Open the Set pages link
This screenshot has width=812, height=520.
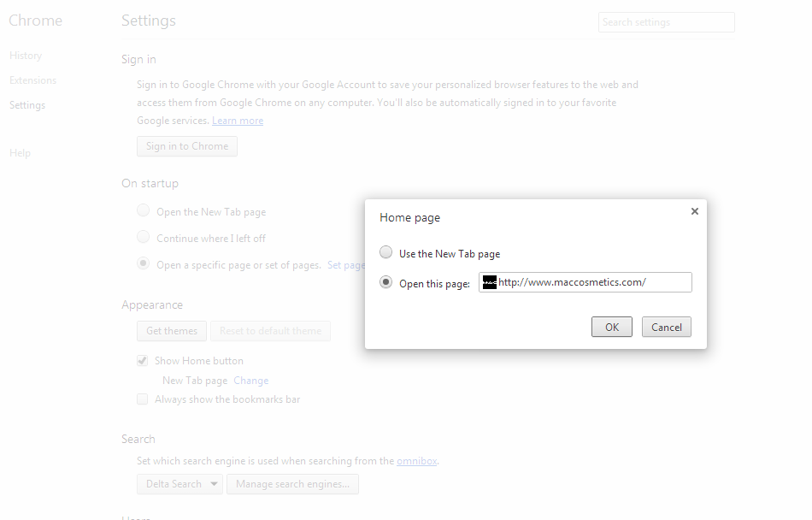tap(346, 265)
